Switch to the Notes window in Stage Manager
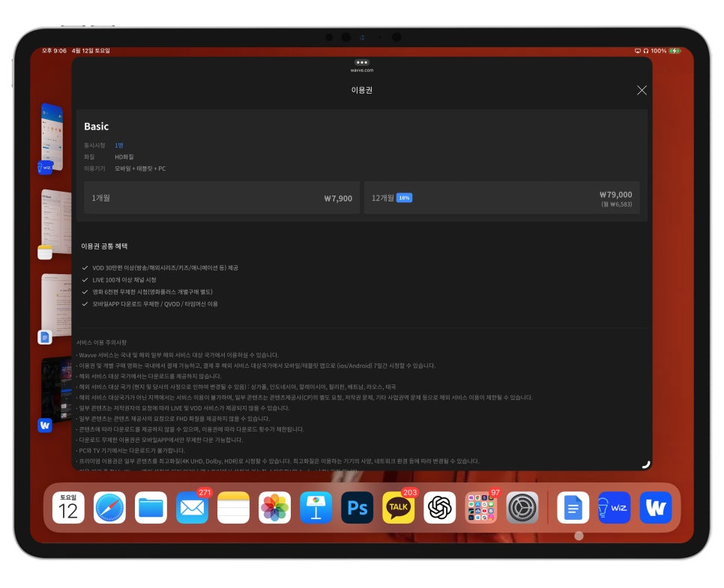724x588 pixels. point(55,221)
